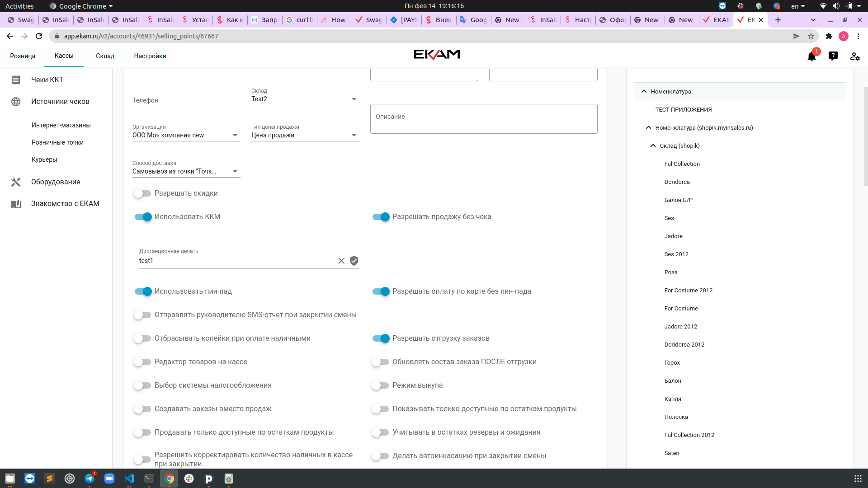The height and width of the screenshot is (488, 868).
Task: Switch to the Настройки tab
Action: tap(150, 56)
